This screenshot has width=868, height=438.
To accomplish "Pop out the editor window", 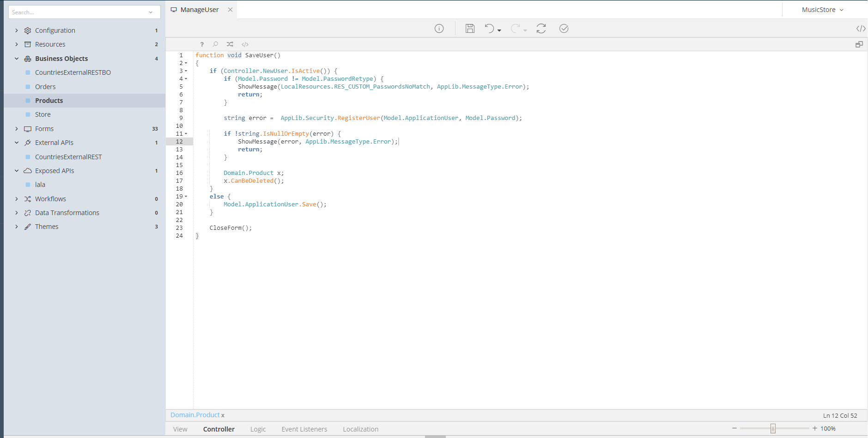I will (859, 44).
